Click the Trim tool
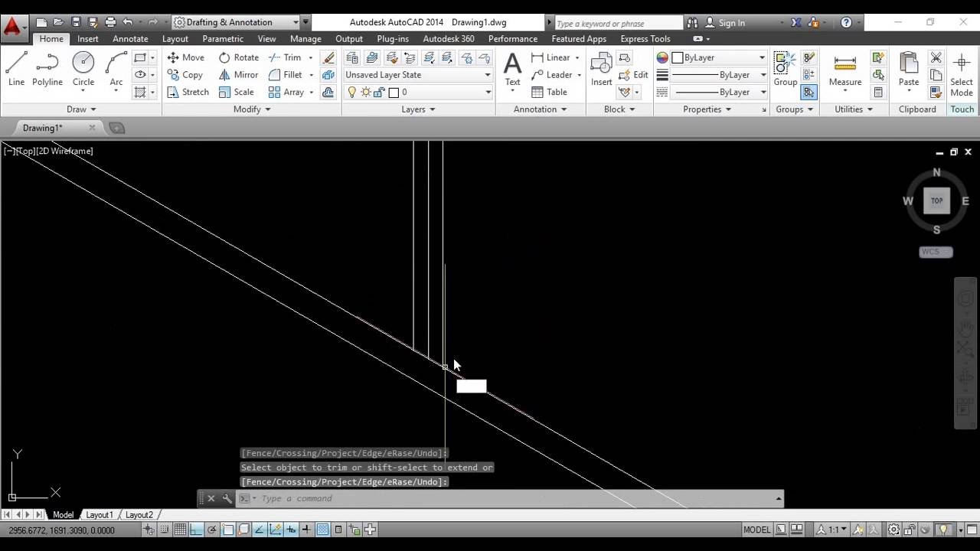The width and height of the screenshot is (980, 551). (x=286, y=57)
